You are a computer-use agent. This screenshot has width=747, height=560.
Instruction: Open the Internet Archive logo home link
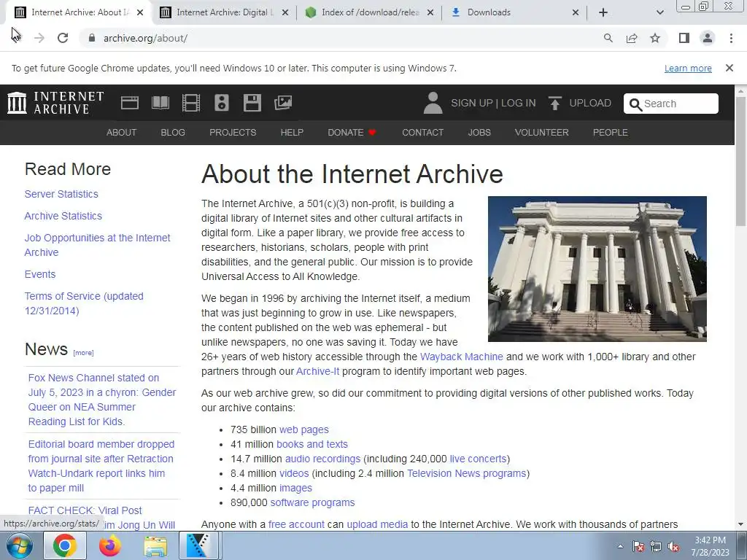55,103
